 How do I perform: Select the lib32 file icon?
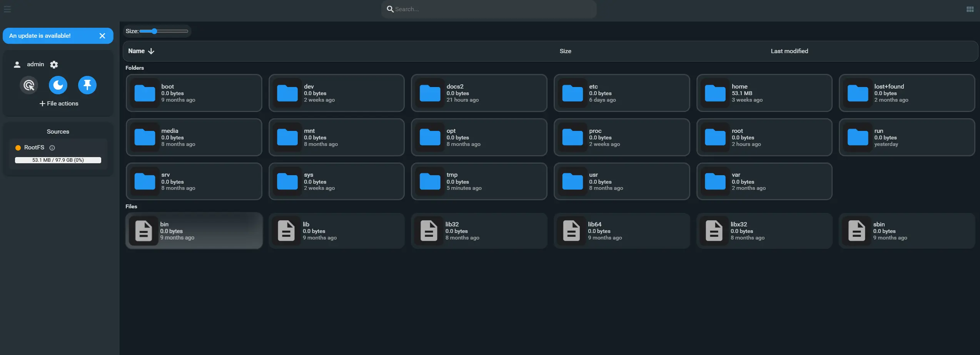point(429,231)
